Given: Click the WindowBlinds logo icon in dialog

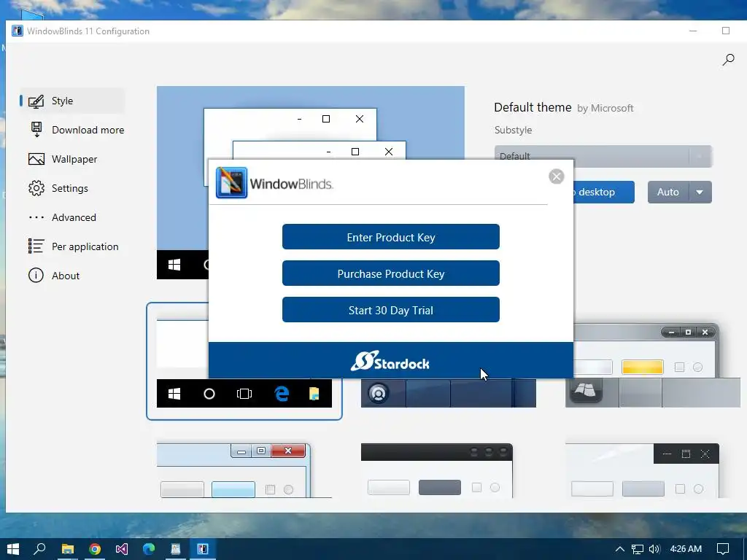Looking at the screenshot, I should click(x=231, y=183).
